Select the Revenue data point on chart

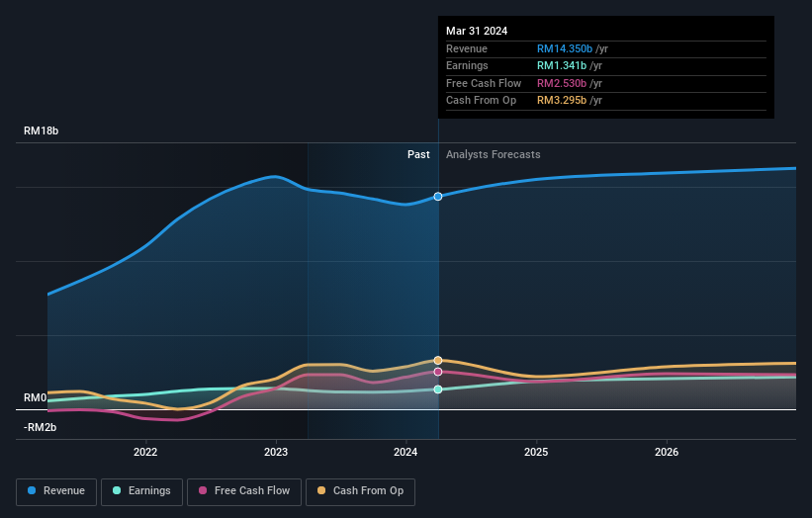[438, 197]
